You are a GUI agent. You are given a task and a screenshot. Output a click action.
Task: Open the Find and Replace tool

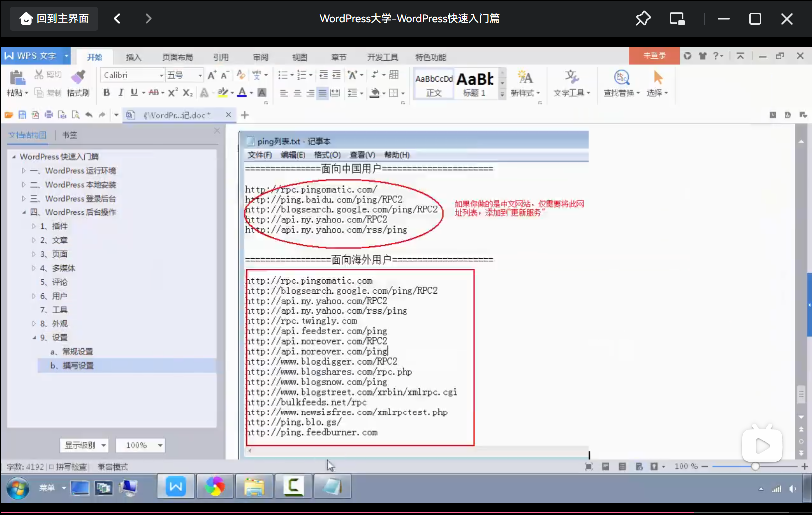point(622,83)
